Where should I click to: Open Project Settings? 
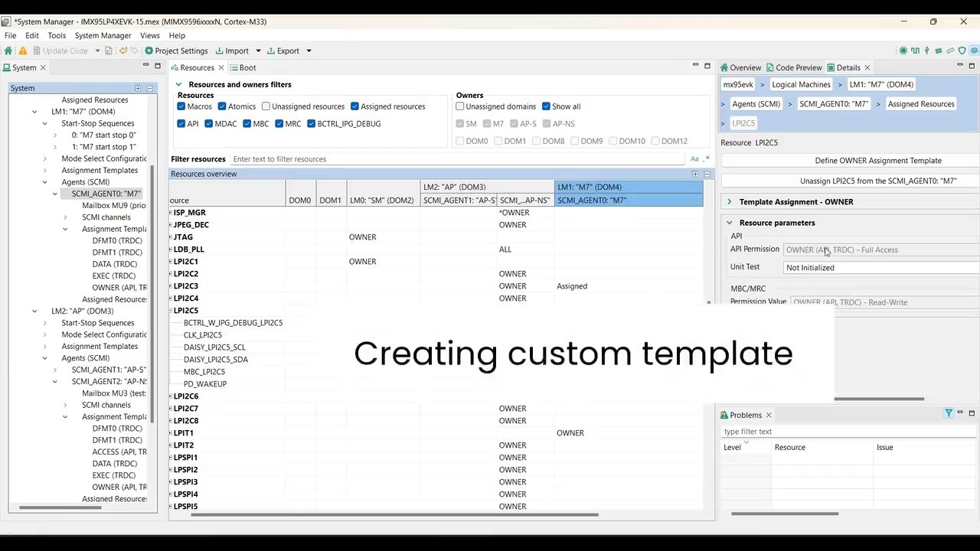176,51
